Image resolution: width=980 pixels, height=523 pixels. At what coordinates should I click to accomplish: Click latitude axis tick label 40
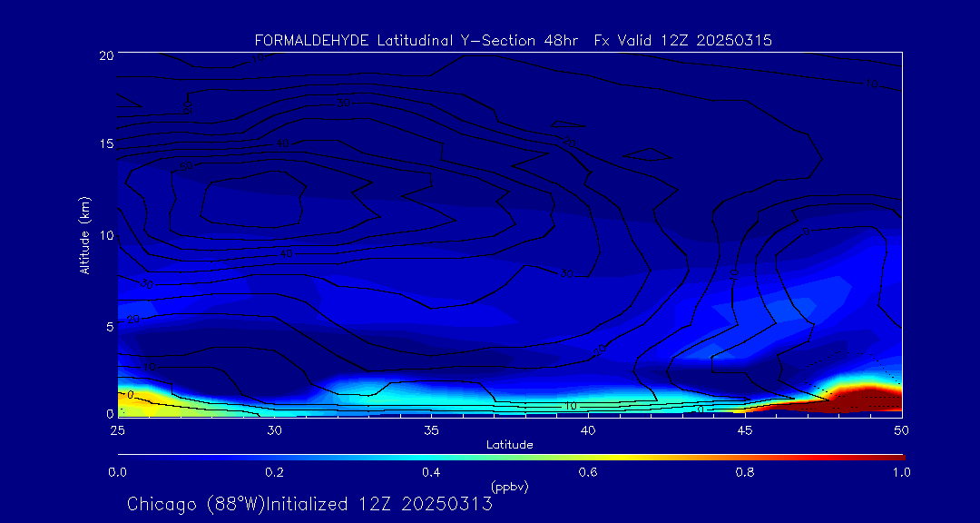tap(587, 430)
